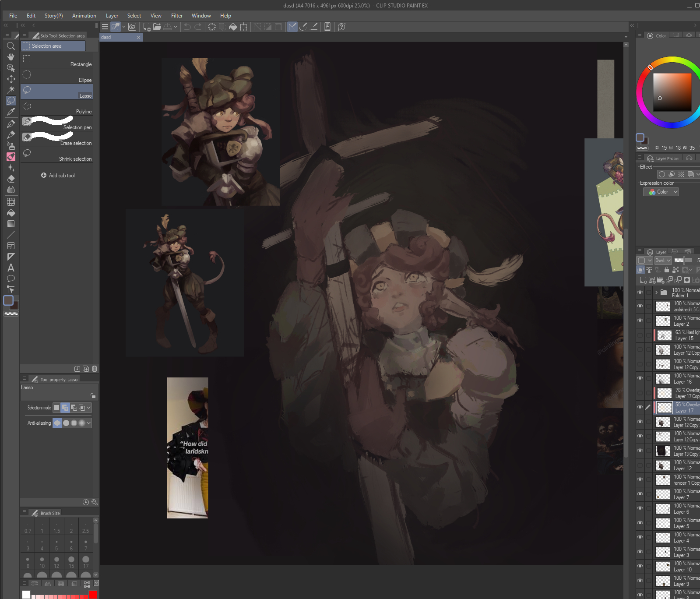Select the Frame border tool
This screenshot has height=599, width=700.
(11, 246)
